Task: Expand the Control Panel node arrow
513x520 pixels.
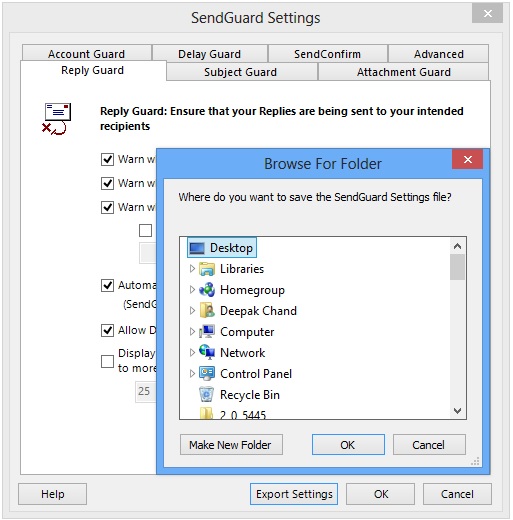Action: pos(192,374)
